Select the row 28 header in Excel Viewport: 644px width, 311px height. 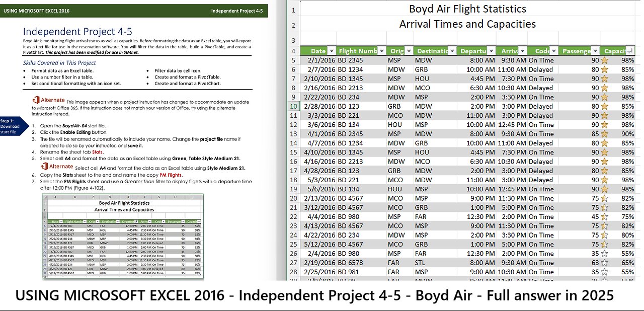[293, 272]
